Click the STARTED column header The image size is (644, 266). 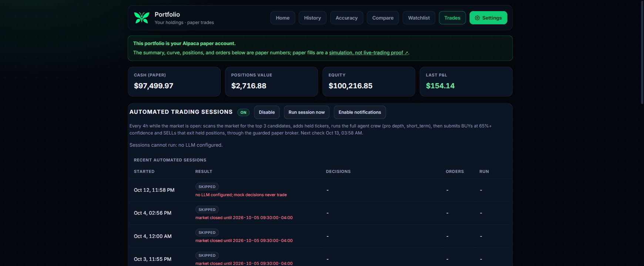click(x=144, y=171)
